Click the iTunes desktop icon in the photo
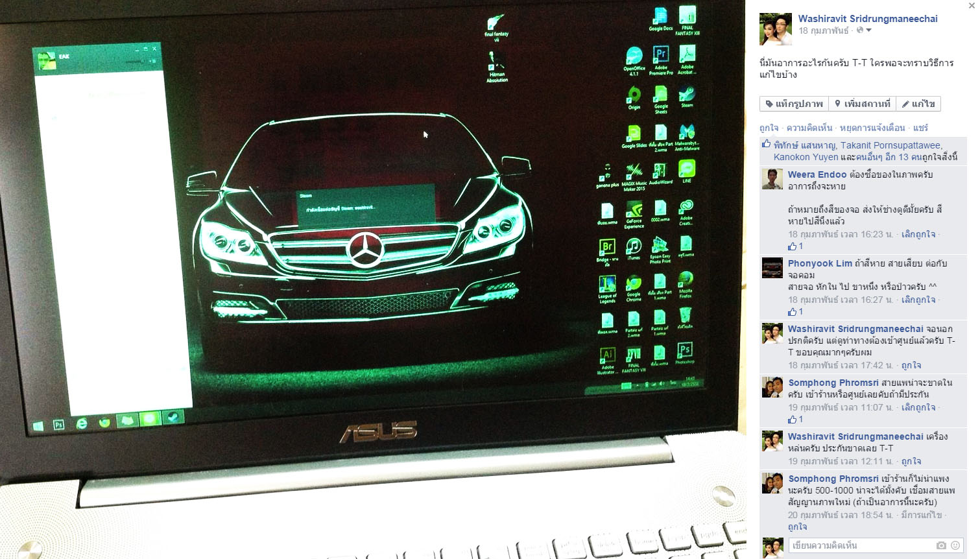The height and width of the screenshot is (559, 980). (634, 248)
